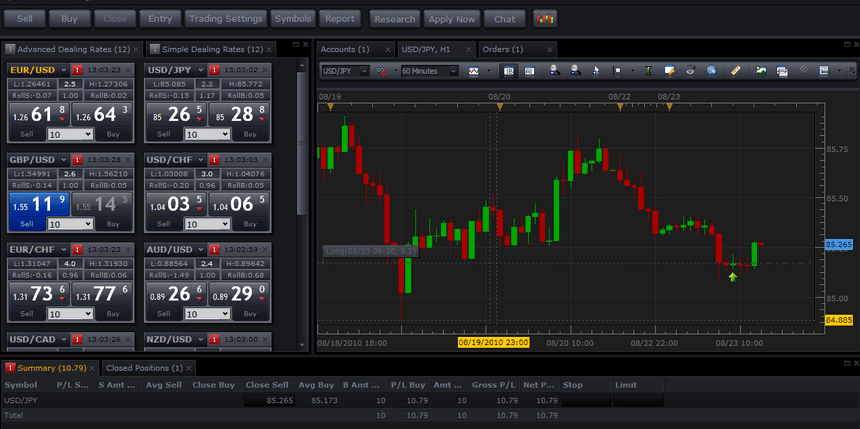Click the blue globe icon in chart toolbar

(x=711, y=71)
